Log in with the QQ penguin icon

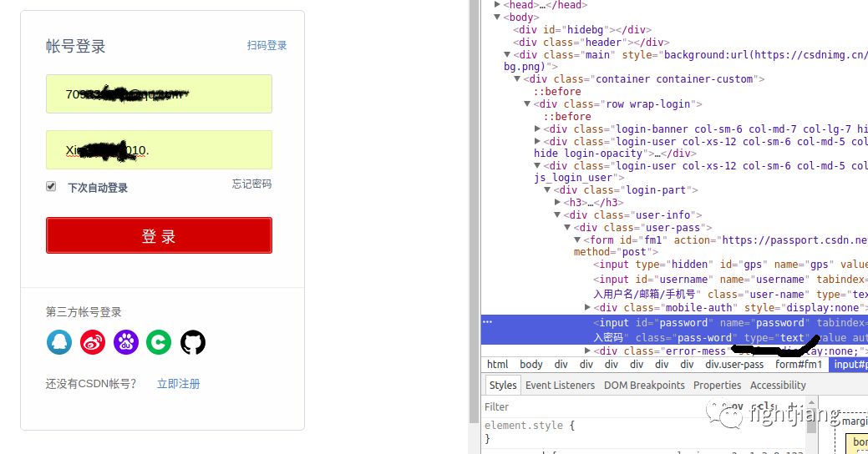click(x=59, y=342)
